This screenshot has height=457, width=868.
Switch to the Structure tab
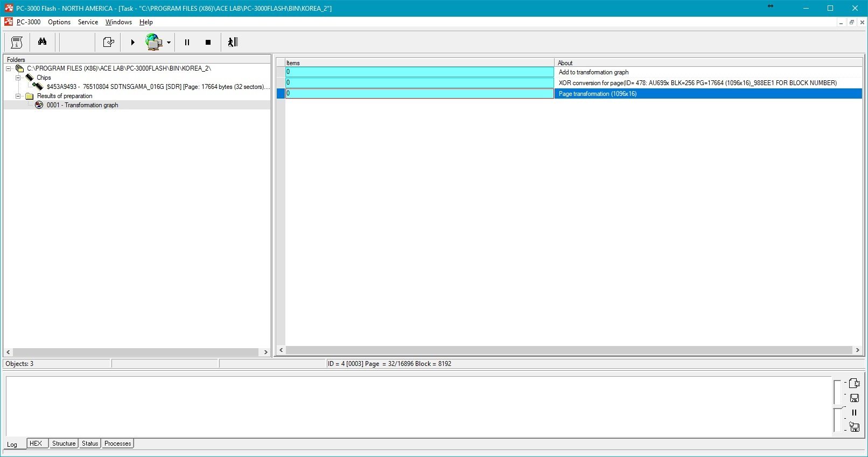click(x=64, y=444)
